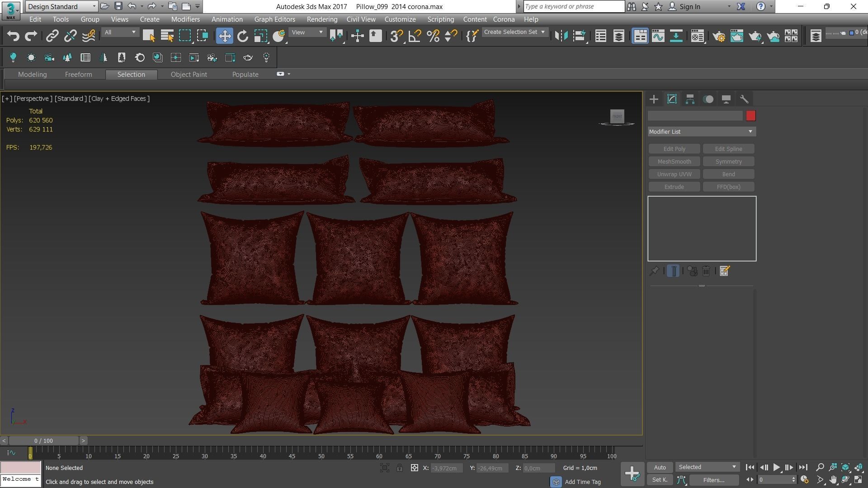Open the key Filters... button

pyautogui.click(x=713, y=480)
